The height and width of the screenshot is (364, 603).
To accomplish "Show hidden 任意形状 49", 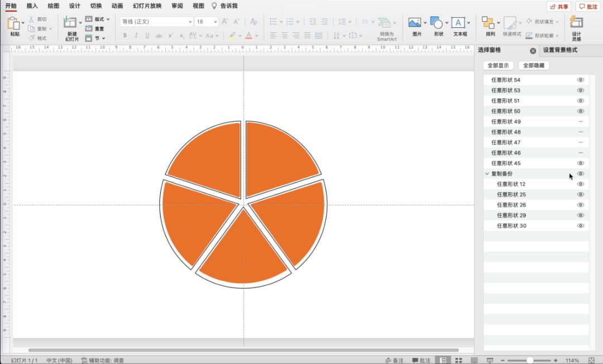I will 581,122.
